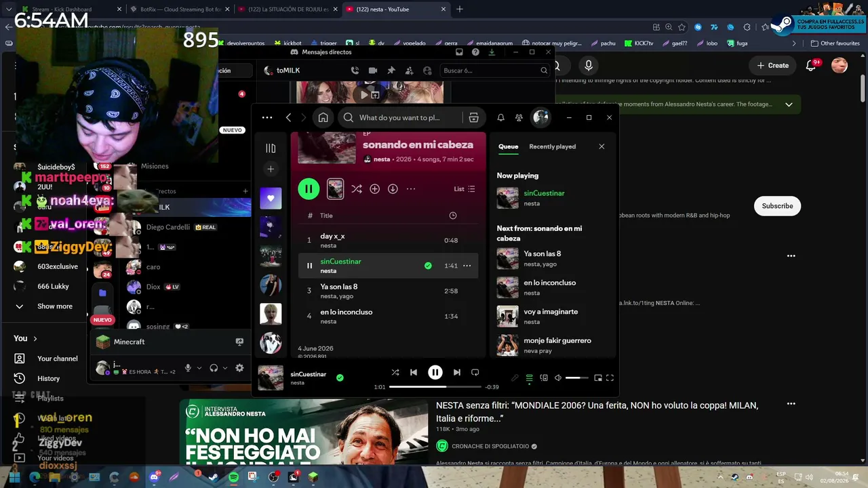
Task: Open Spotify notifications bell
Action: (x=500, y=117)
